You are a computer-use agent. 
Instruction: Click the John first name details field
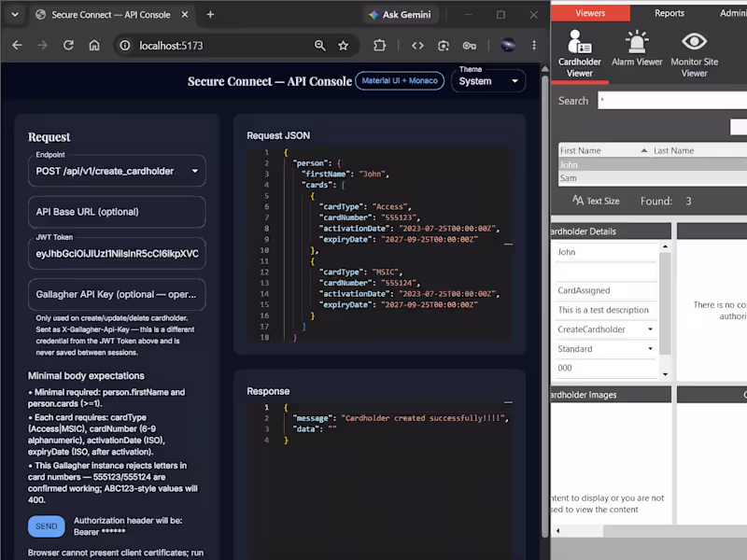click(x=605, y=252)
